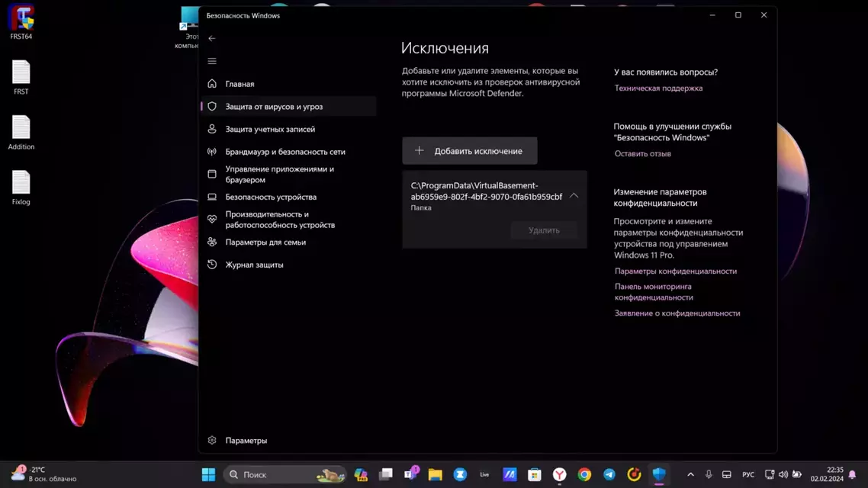Open Параметры settings gear in sidebar
The image size is (868, 488).
289,441
